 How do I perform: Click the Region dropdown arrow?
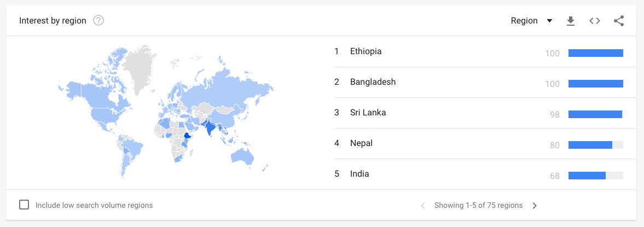[x=549, y=21]
